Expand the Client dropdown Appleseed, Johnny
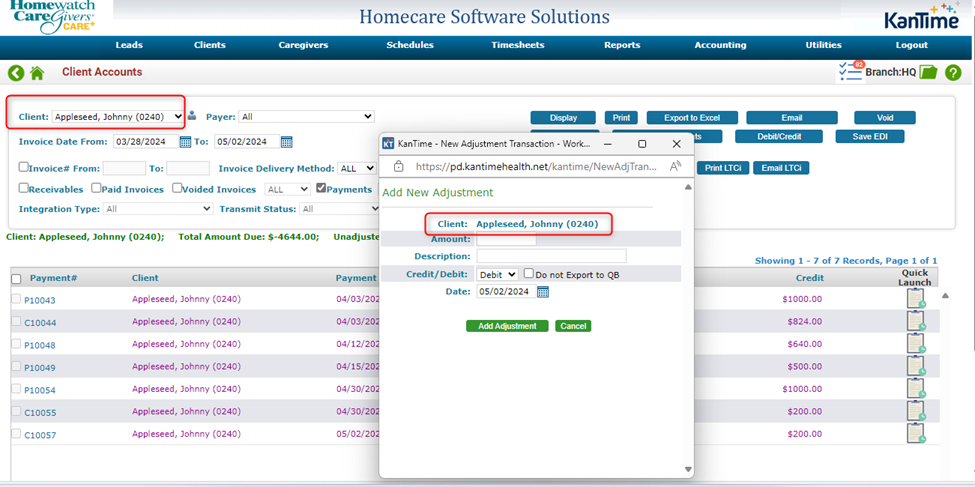Image resolution: width=975 pixels, height=487 pixels. click(x=118, y=117)
